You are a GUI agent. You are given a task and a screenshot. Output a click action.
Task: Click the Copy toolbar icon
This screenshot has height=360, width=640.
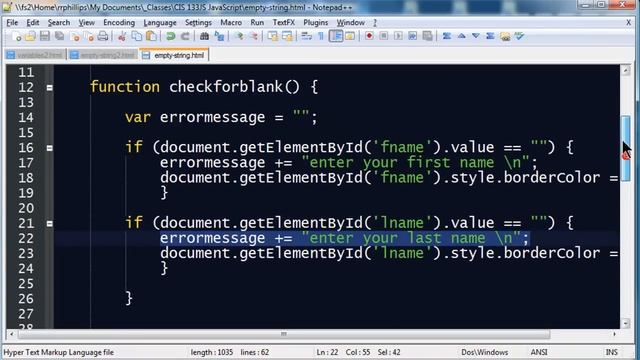(137, 36)
